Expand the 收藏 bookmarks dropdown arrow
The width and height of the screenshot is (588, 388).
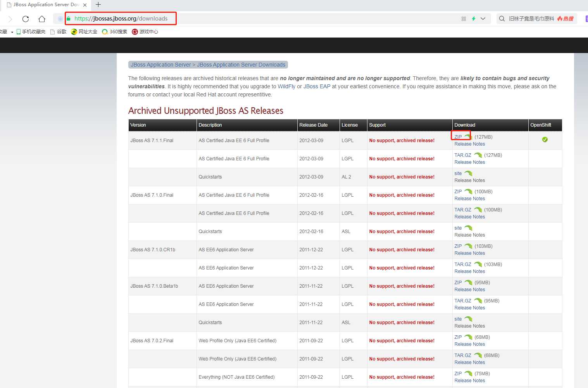click(x=12, y=32)
